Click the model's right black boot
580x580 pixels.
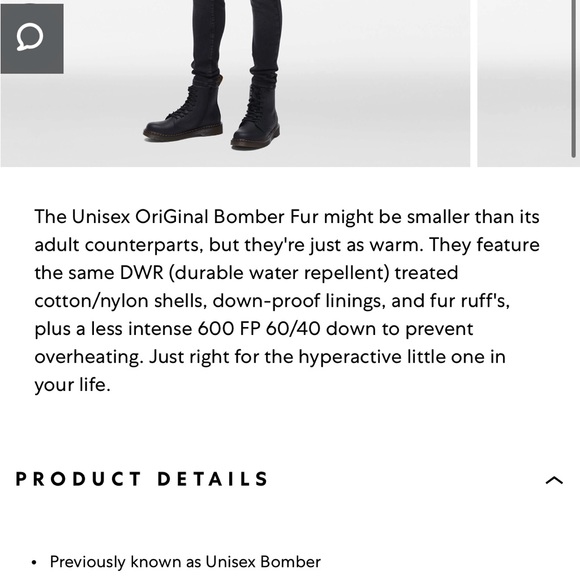pos(256,113)
